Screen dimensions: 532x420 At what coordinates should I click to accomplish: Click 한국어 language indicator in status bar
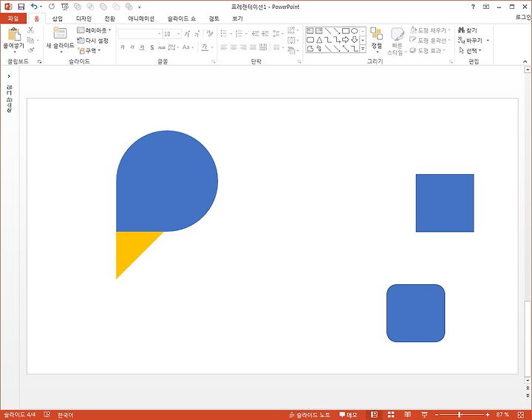pos(65,415)
